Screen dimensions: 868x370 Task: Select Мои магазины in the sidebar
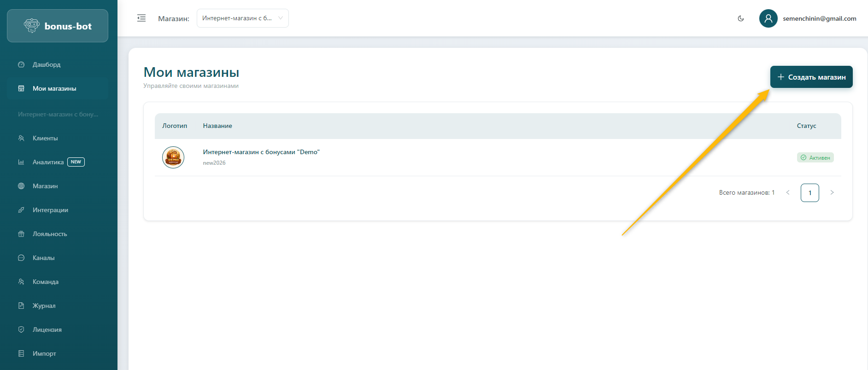54,88
